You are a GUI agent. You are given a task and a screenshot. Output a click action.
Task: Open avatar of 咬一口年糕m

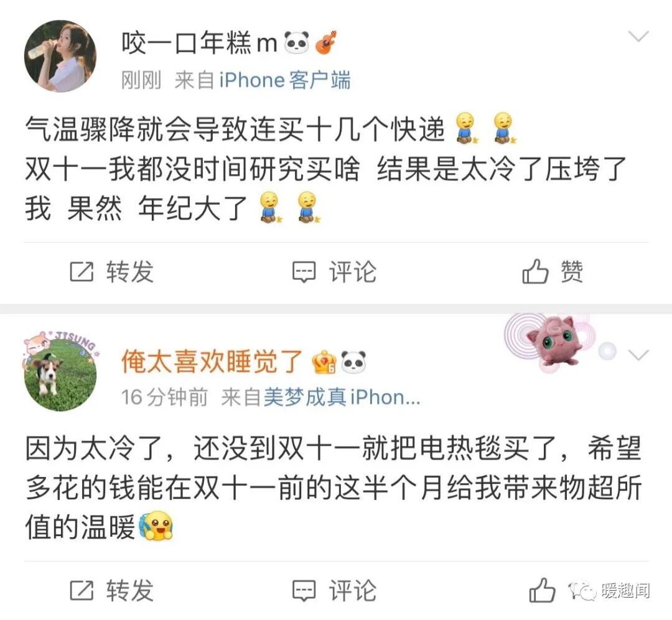coord(60,56)
